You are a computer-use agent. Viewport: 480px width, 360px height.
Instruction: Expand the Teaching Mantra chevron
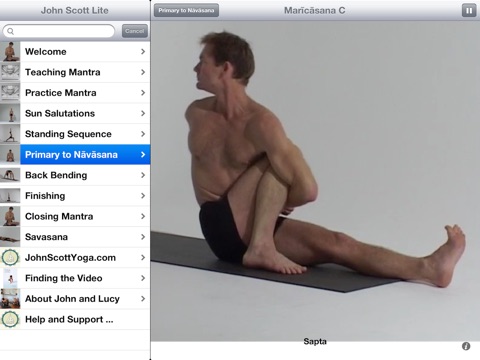(143, 72)
